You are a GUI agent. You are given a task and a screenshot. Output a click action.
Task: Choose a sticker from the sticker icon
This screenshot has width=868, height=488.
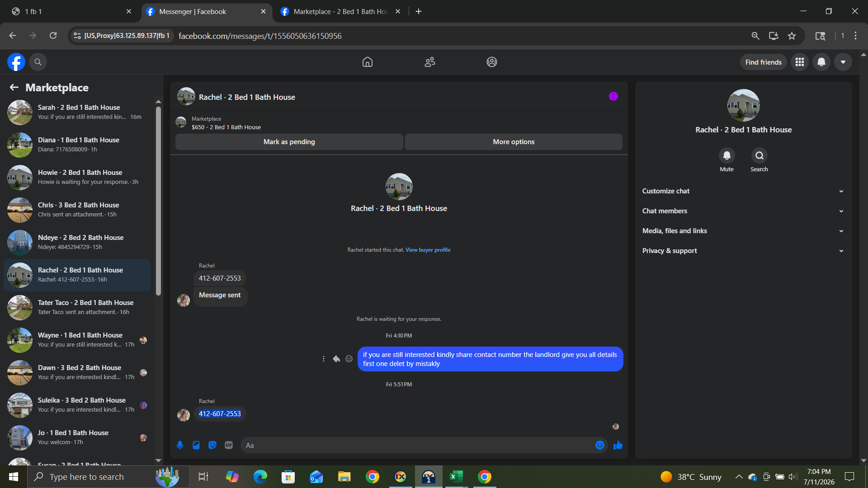pyautogui.click(x=212, y=445)
